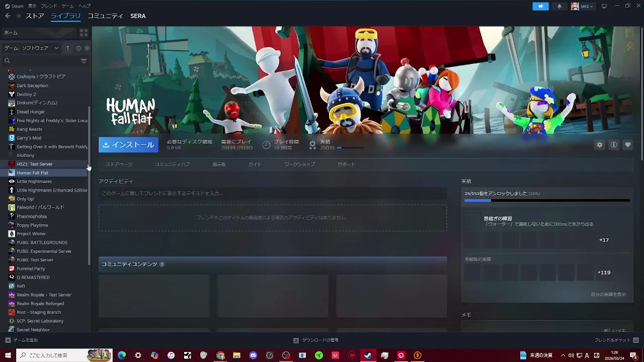The image size is (644, 362).
Task: Open Steam Big Picture mode icon
Action: coord(604,6)
